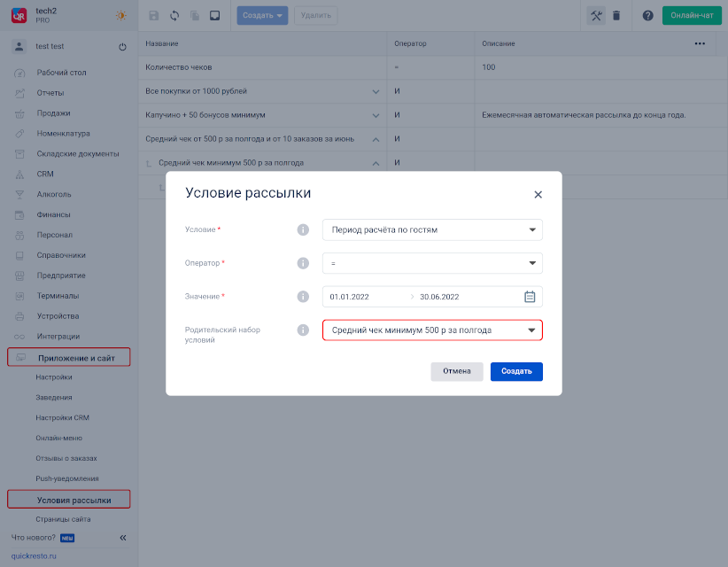Toggle the sun theme icon

pos(120,15)
